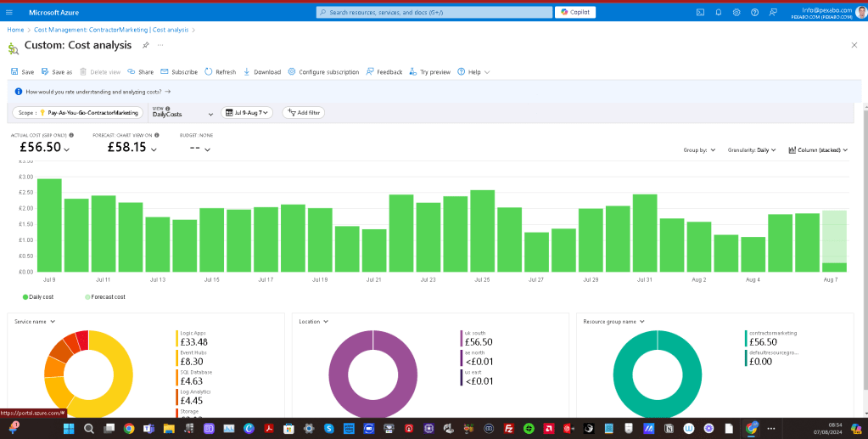Pin Cost analysis to the dashboard

coord(146,46)
